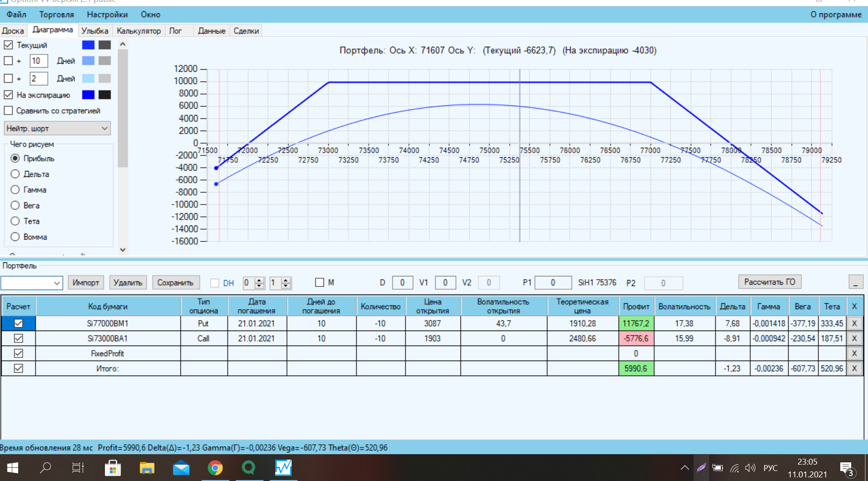Image resolution: width=868 pixels, height=481 pixels.
Task: Switch to the Сделки tab
Action: (246, 31)
